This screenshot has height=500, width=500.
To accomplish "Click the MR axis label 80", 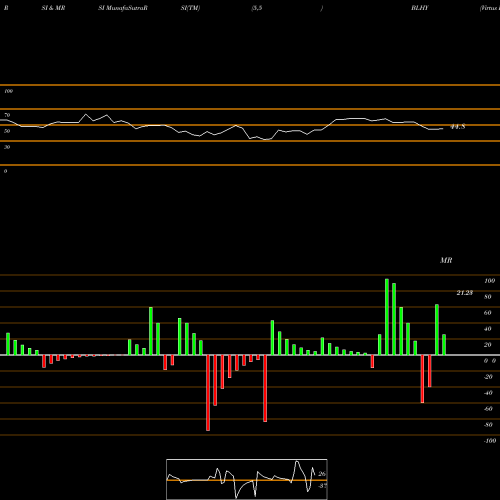I will click(x=488, y=297).
